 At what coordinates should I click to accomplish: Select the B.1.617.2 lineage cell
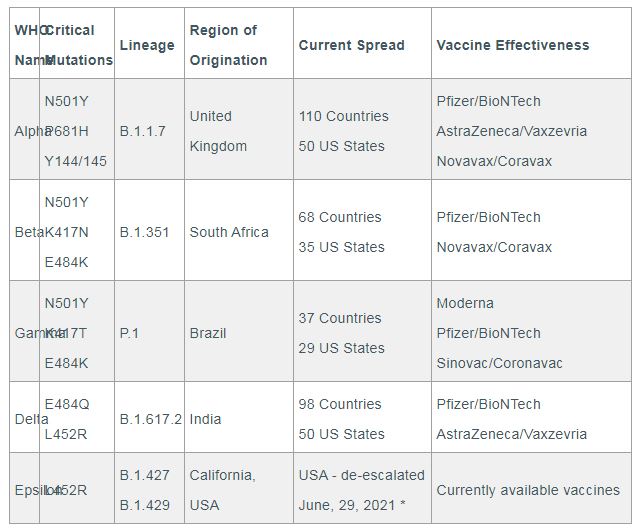click(150, 419)
